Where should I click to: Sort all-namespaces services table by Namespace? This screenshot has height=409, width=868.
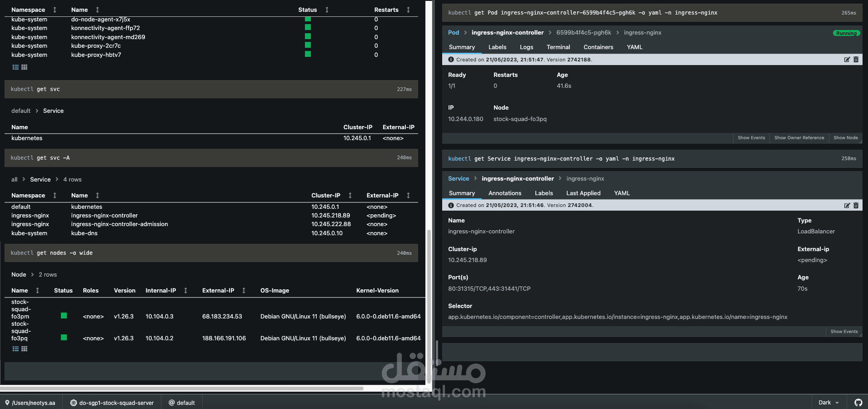point(55,195)
